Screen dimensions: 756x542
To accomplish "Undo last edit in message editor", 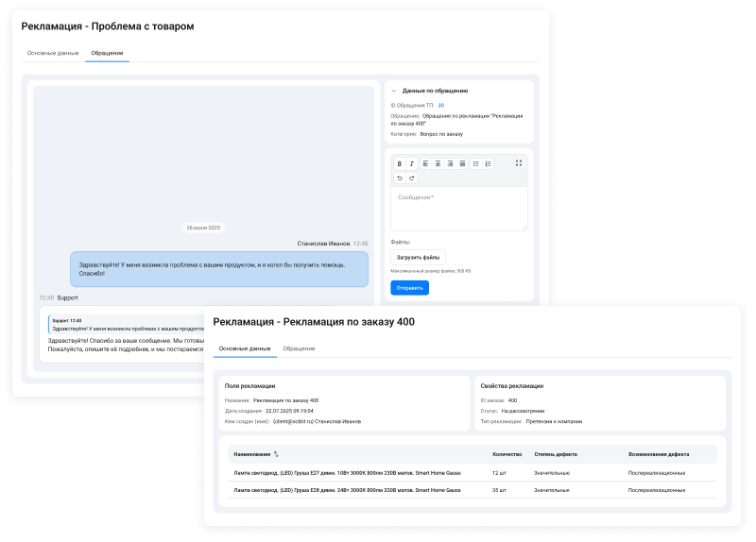I will click(x=399, y=178).
